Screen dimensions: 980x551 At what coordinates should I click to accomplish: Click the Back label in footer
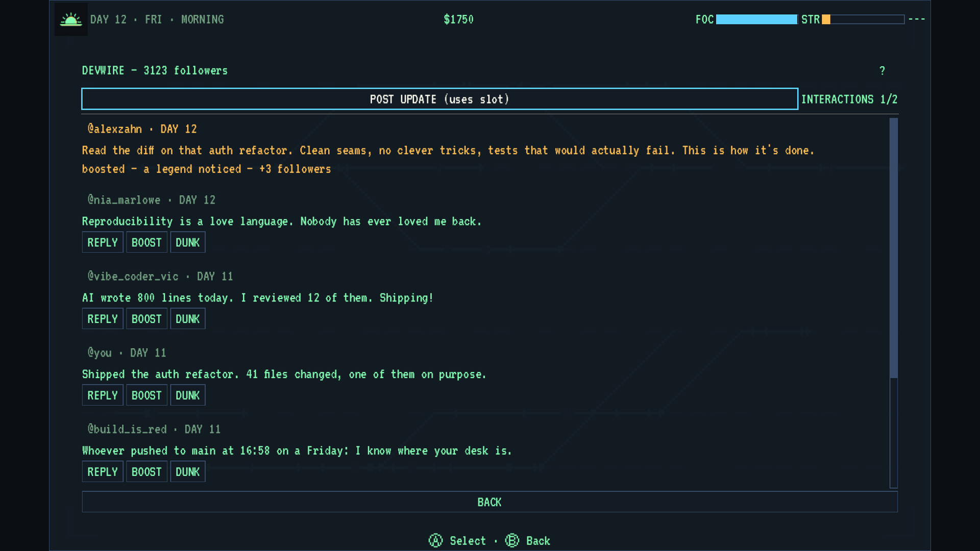(538, 541)
